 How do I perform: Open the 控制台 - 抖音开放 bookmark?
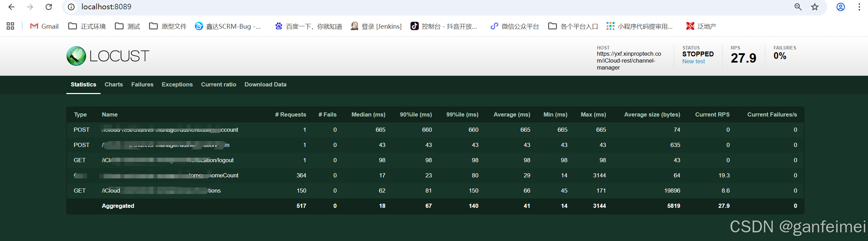(x=444, y=26)
